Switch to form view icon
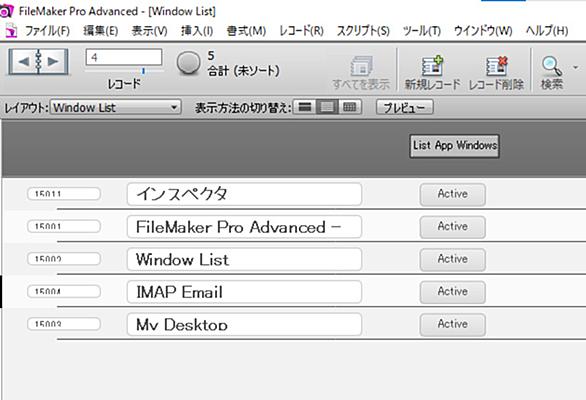The width and height of the screenshot is (586, 400). (x=305, y=107)
